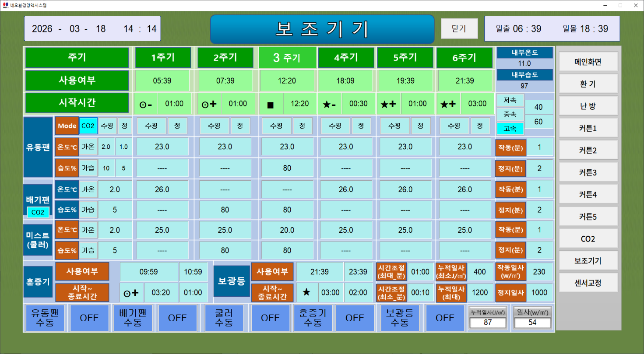The height and width of the screenshot is (354, 644).
Task: Switch to the 5주기 period tab
Action: pyautogui.click(x=405, y=57)
